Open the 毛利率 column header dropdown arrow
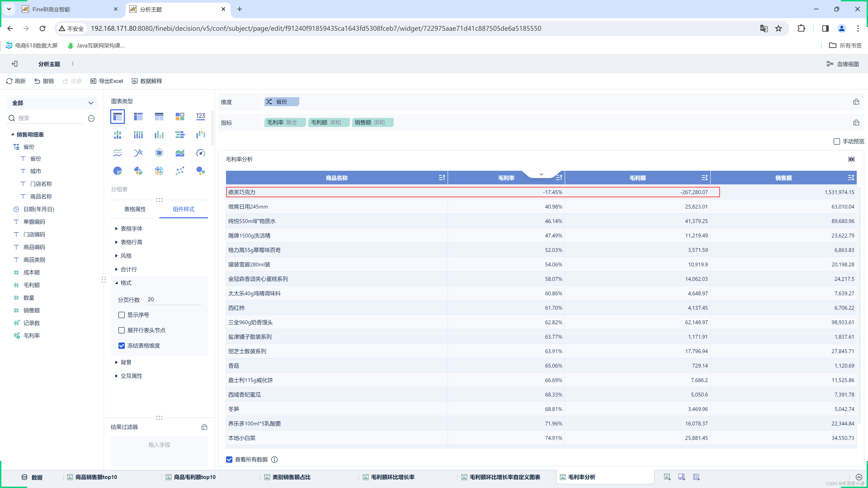868x488 pixels. point(541,174)
